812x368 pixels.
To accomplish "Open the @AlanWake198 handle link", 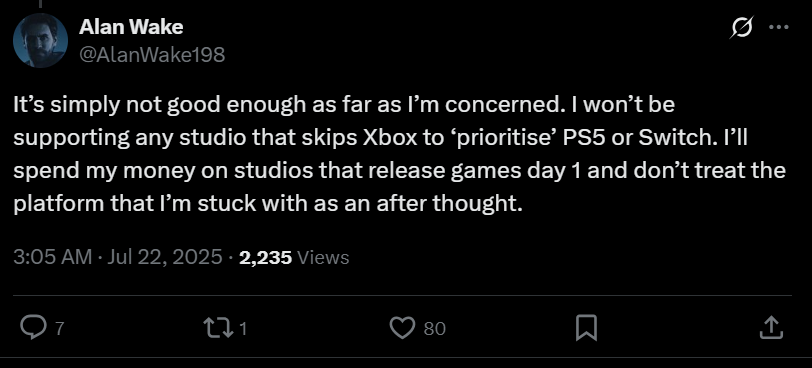I will 152,53.
